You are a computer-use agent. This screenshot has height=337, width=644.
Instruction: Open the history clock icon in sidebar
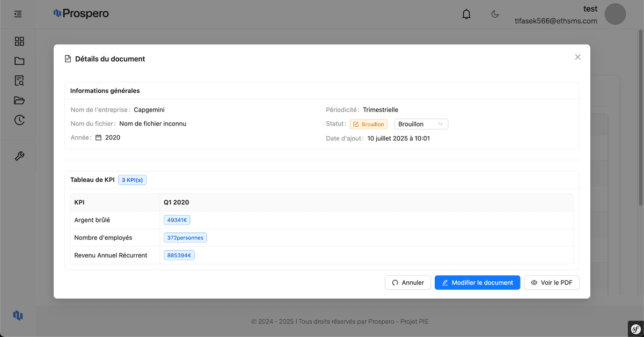[x=19, y=120]
